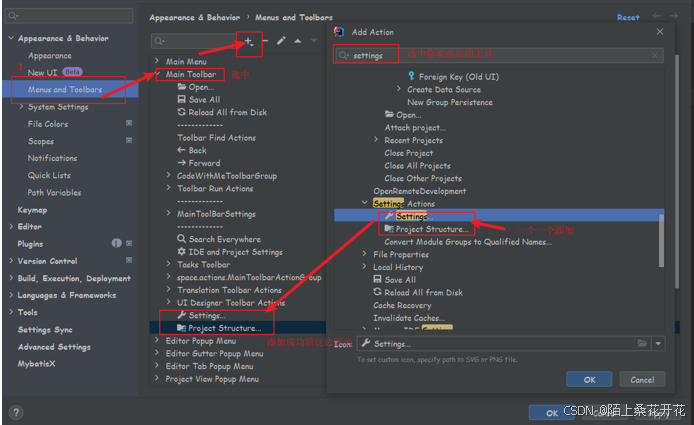Image resolution: width=694 pixels, height=425 pixels.
Task: Close the Add Action dialog
Action: pyautogui.click(x=660, y=32)
